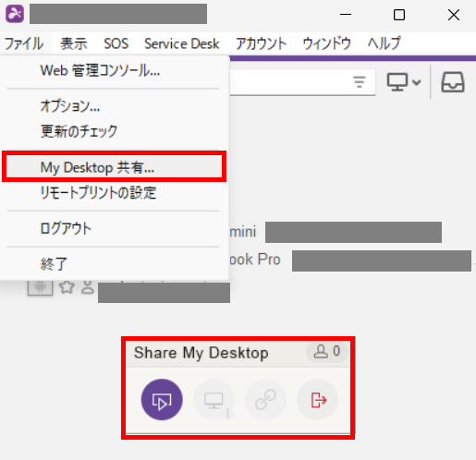The image size is (476, 460).
Task: Close the application window
Action: pyautogui.click(x=454, y=15)
